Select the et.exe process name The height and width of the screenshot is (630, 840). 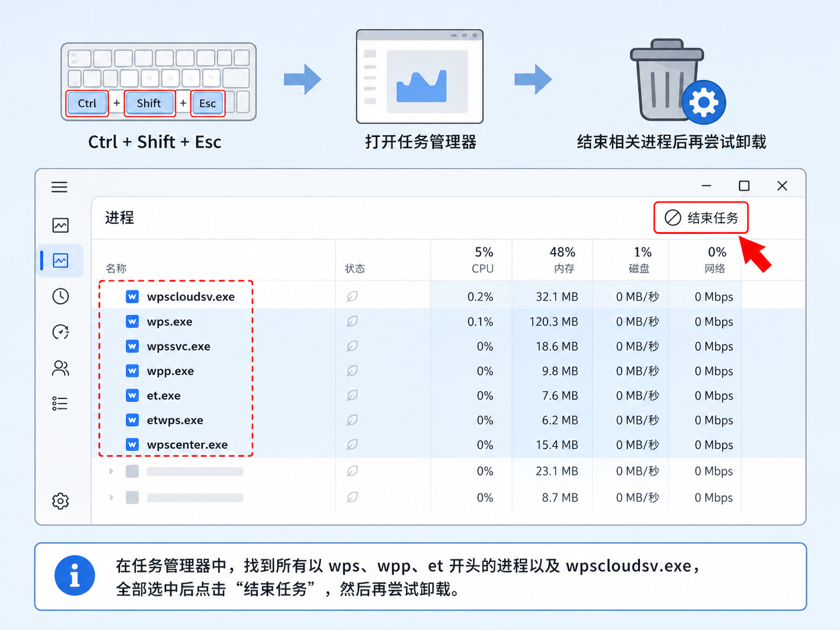click(x=164, y=396)
